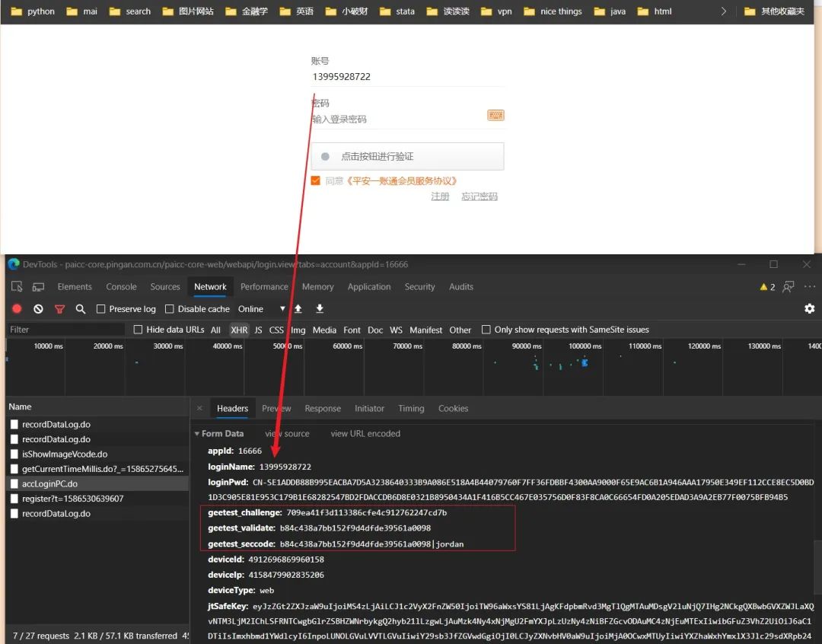Viewport: 822px width, 644px height.
Task: Open the nice things bookmark folder
Action: tap(553, 11)
